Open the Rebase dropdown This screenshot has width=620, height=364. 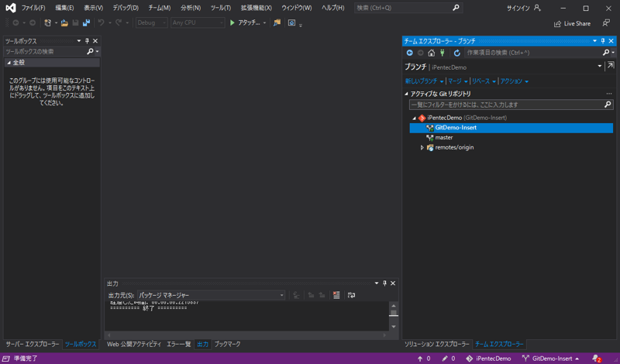tap(484, 81)
